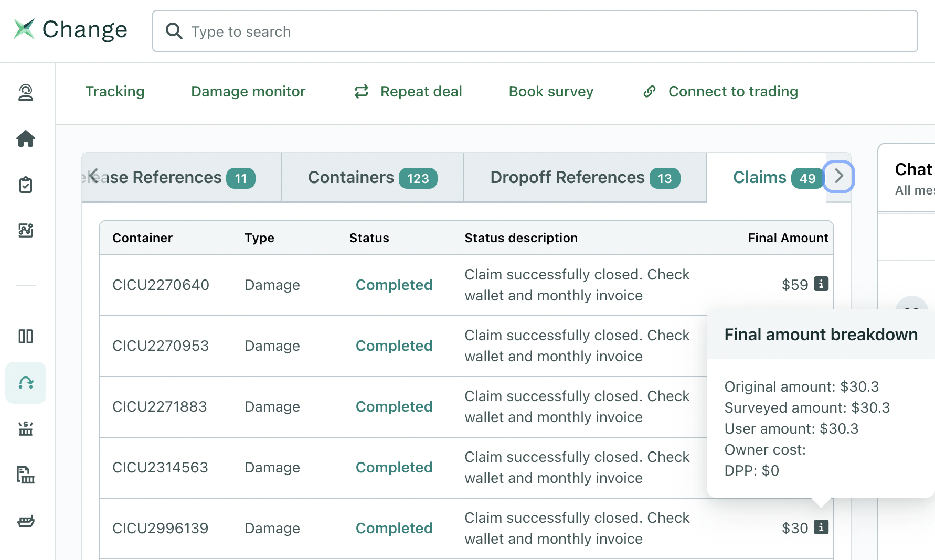
Task: Select the highlighted pickup/dropoff arrow icon
Action: click(26, 383)
